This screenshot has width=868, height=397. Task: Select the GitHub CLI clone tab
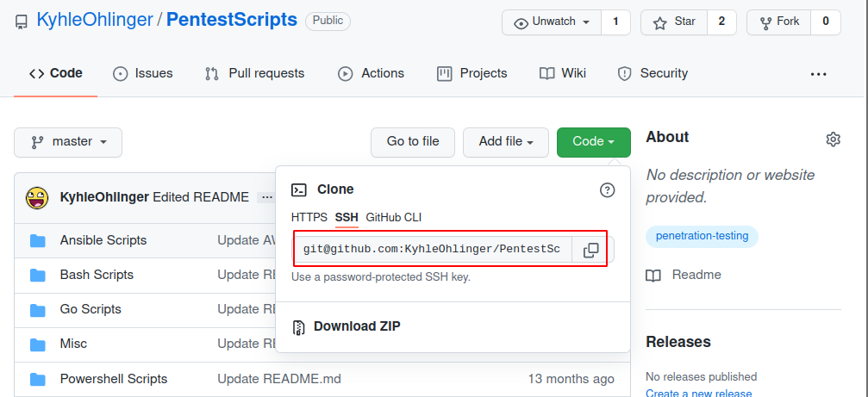pos(393,217)
